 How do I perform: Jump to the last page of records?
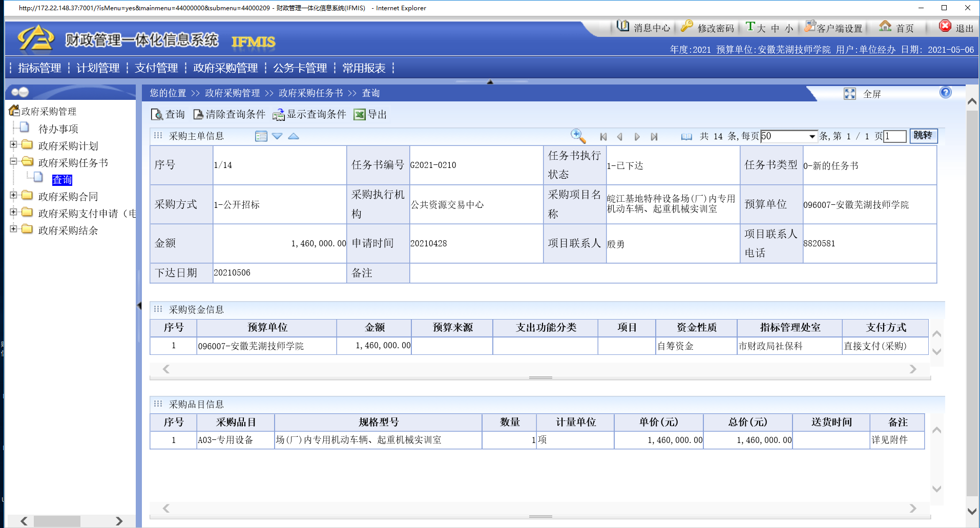(654, 137)
